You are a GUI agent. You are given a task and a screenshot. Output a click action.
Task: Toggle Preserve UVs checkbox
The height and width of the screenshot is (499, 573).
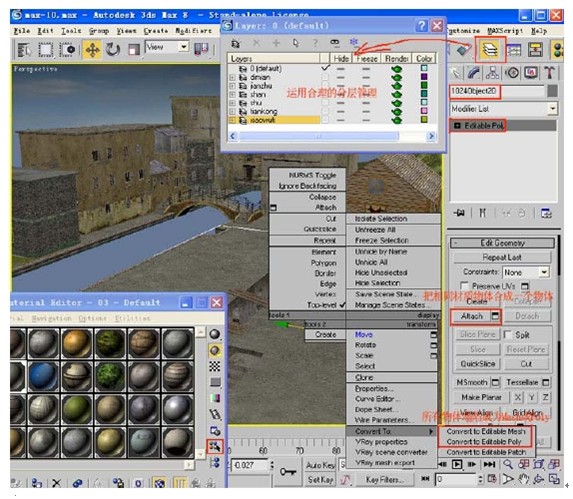tap(464, 286)
